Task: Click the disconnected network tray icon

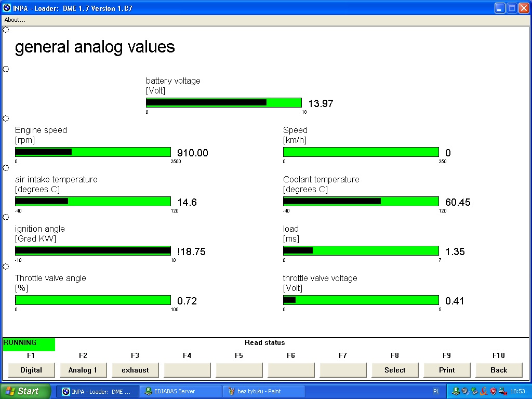Action: pos(502,392)
